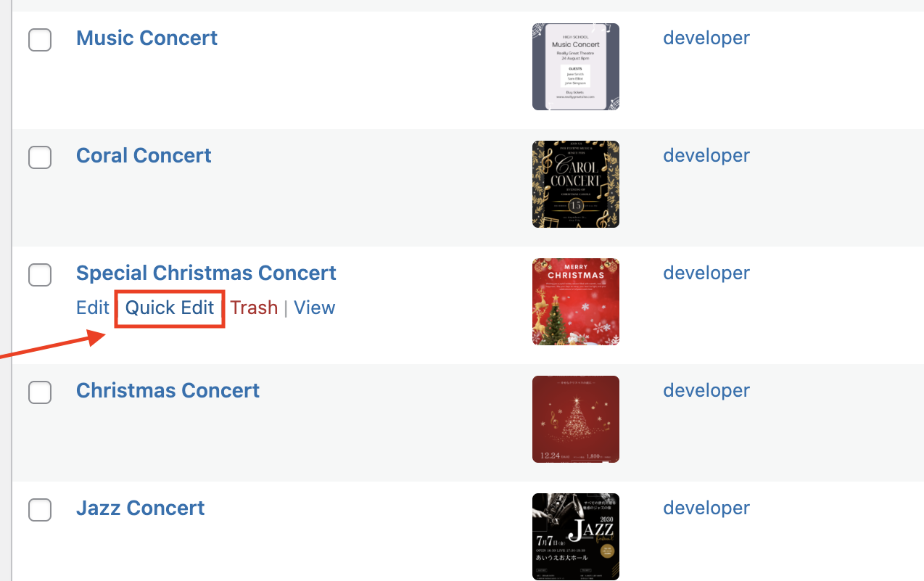924x581 pixels.
Task: Click the Merry Christmas red thumbnail
Action: coord(575,302)
